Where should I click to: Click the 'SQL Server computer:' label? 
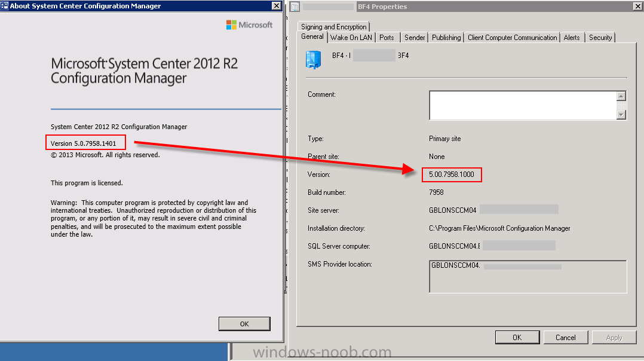point(339,246)
